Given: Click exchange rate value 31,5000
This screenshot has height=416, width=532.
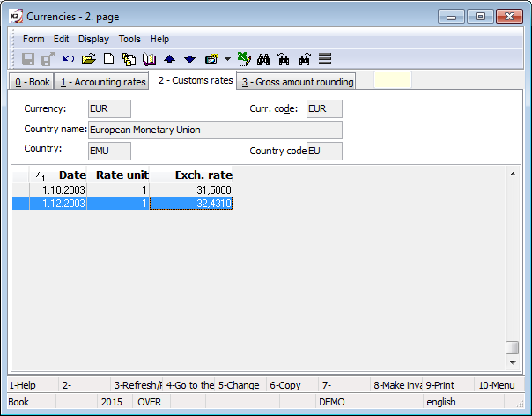Looking at the screenshot, I should click(191, 189).
